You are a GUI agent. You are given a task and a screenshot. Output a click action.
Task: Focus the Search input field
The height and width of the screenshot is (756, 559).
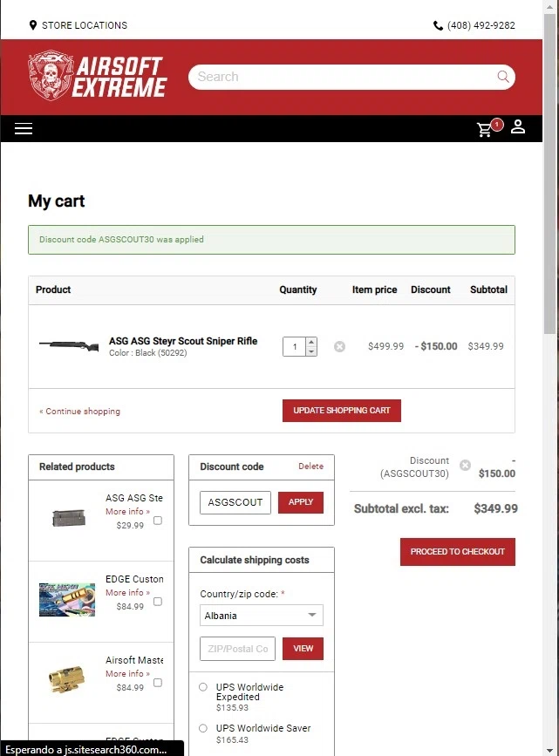point(343,77)
